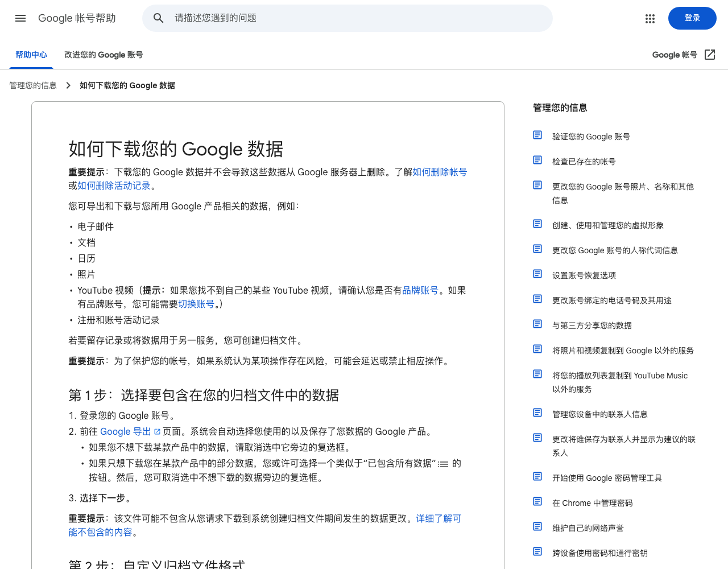Click the breadcrumb chevron arrow
Viewport: 728px width, 569px height.
tap(68, 85)
